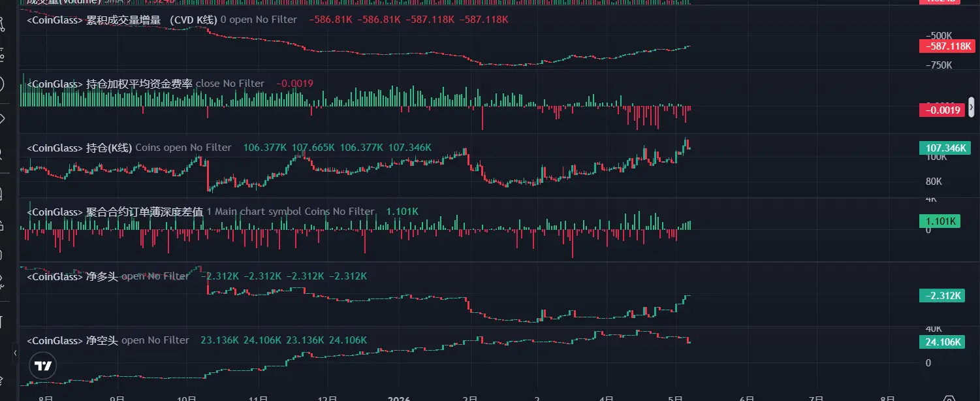Viewport: 980px width, 401px height.
Task: Click the green 1.101K price scale label
Action: pyautogui.click(x=939, y=221)
